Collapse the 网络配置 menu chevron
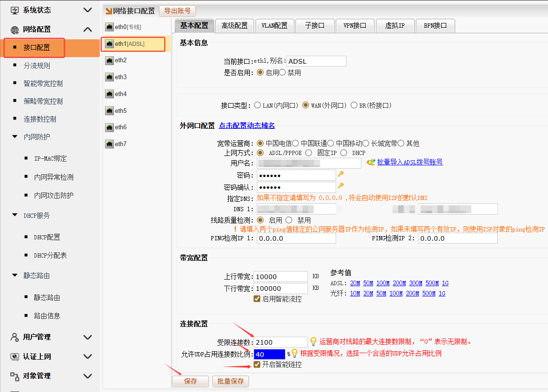The width and height of the screenshot is (548, 392). pyautogui.click(x=88, y=30)
